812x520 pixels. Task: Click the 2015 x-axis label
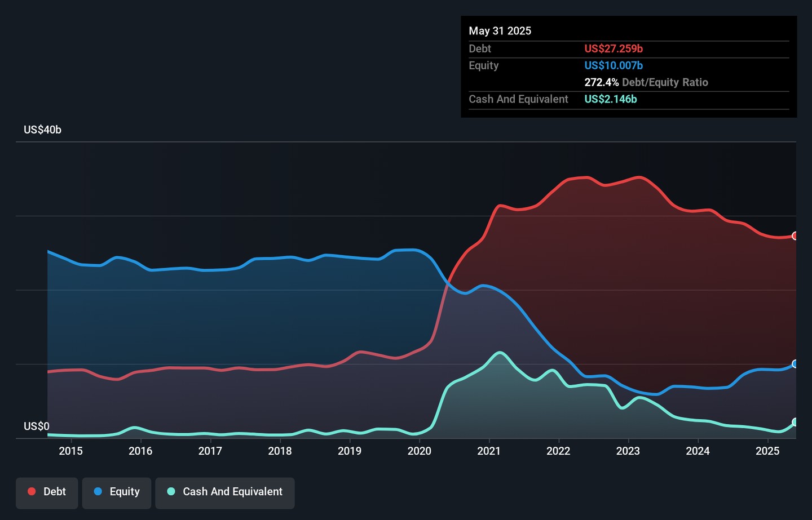click(x=70, y=451)
